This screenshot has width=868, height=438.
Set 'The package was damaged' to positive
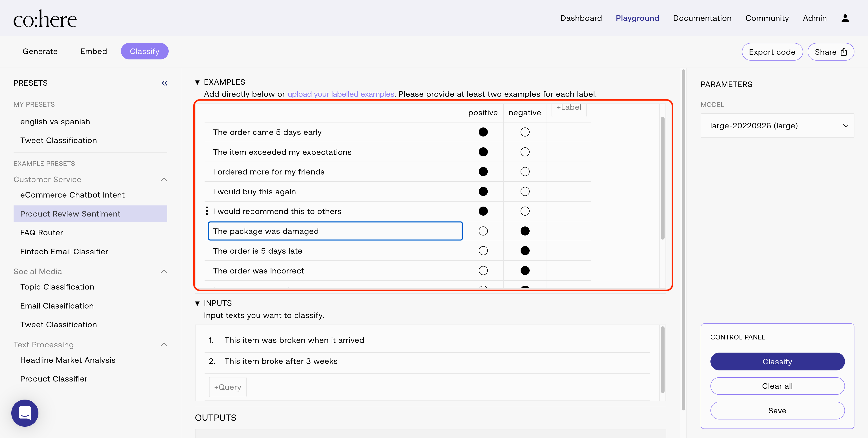[x=483, y=231]
